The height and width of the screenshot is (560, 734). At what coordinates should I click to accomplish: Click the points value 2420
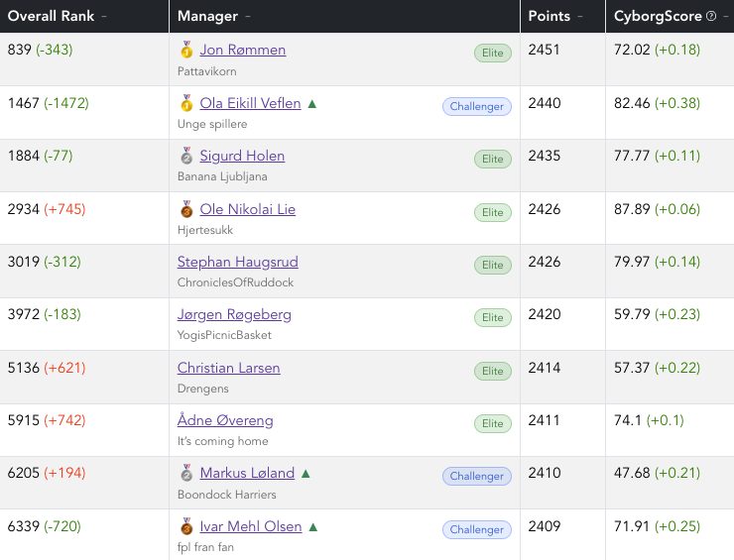545,314
